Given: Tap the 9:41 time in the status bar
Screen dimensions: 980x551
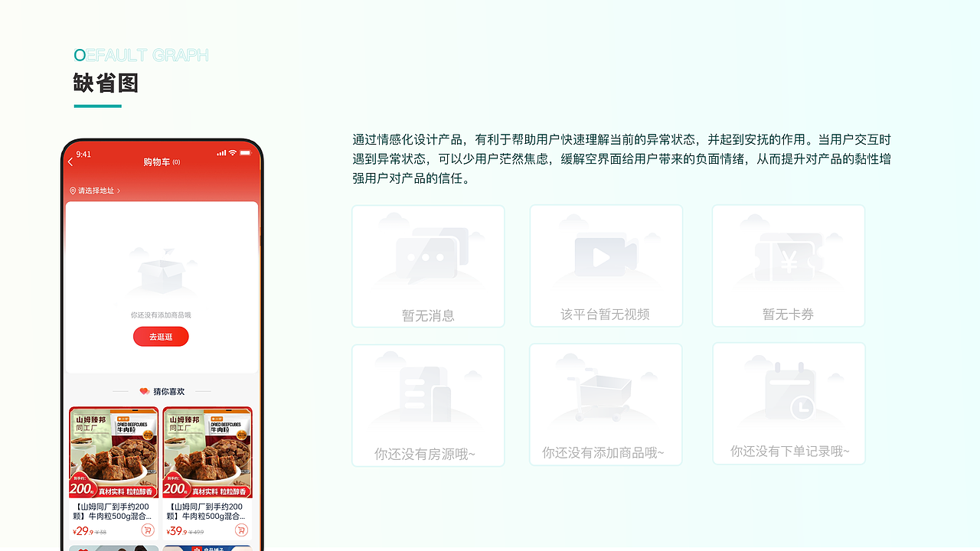Looking at the screenshot, I should [x=82, y=154].
